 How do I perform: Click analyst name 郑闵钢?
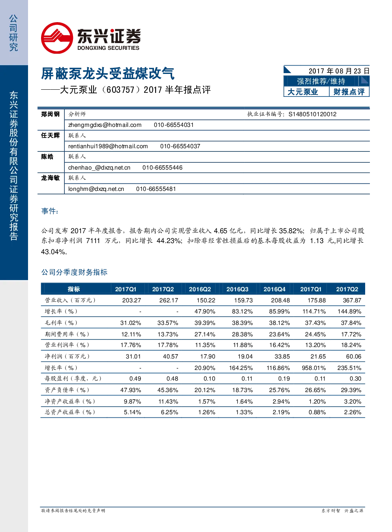50,114
